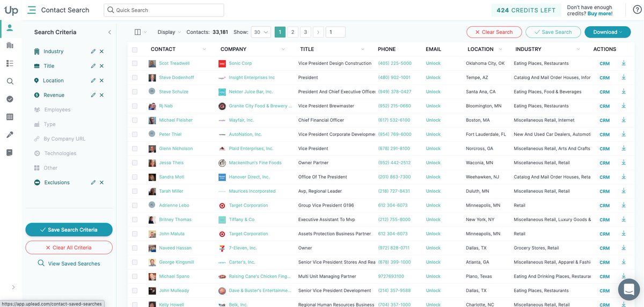Open the checkmark verification icon in sidebar
This screenshot has width=644, height=307.
pyautogui.click(x=10, y=99)
